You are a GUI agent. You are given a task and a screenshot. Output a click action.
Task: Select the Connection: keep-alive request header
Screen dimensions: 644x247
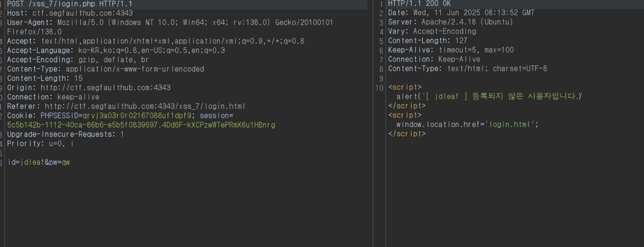point(53,97)
